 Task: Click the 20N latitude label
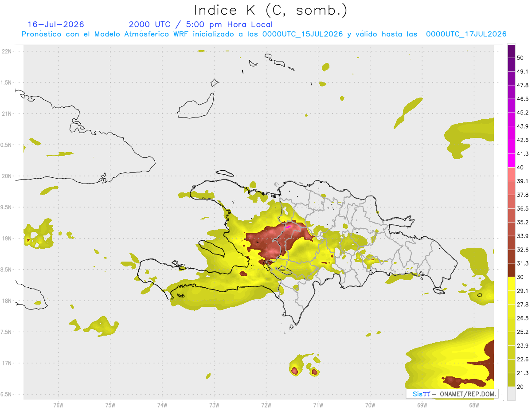(8, 176)
